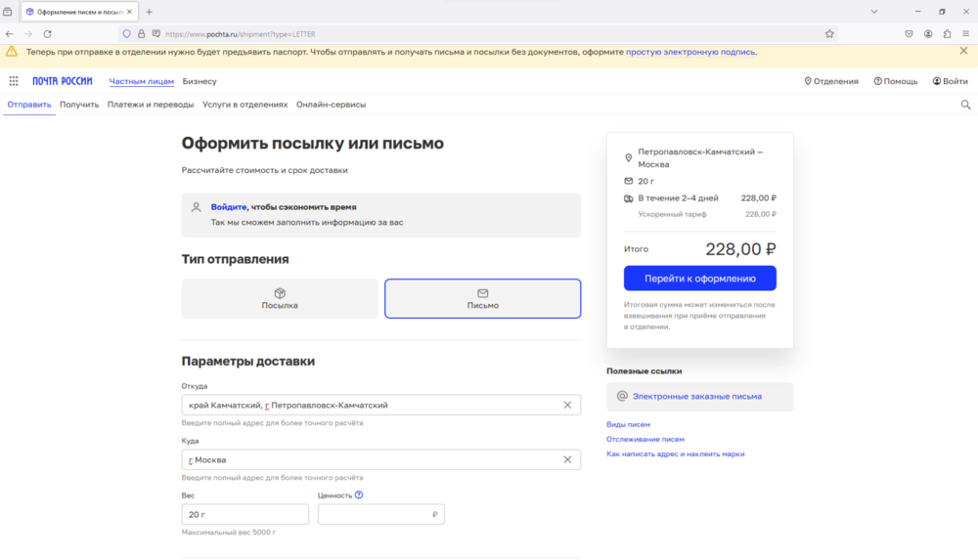Open Отделения locations link

click(x=831, y=81)
